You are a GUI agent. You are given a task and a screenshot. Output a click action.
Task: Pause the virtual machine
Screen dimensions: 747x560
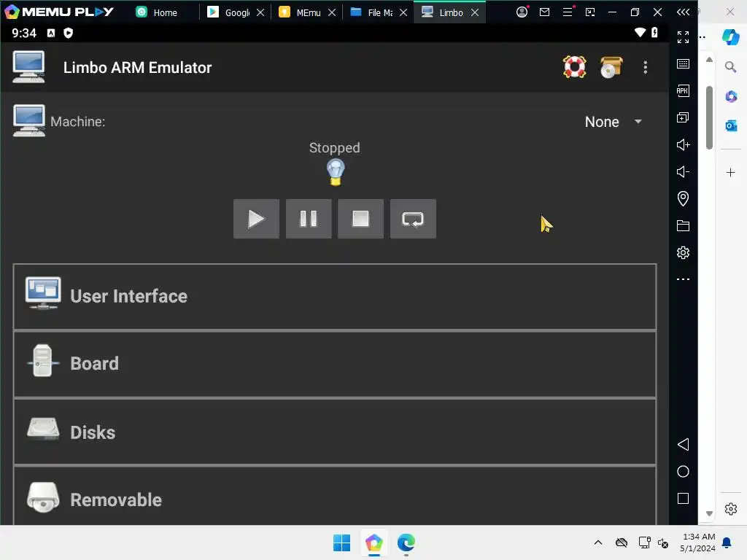[x=309, y=219]
